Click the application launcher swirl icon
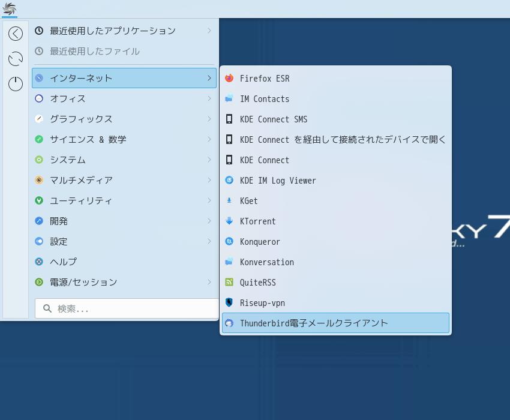This screenshot has height=420, width=510. 9,9
